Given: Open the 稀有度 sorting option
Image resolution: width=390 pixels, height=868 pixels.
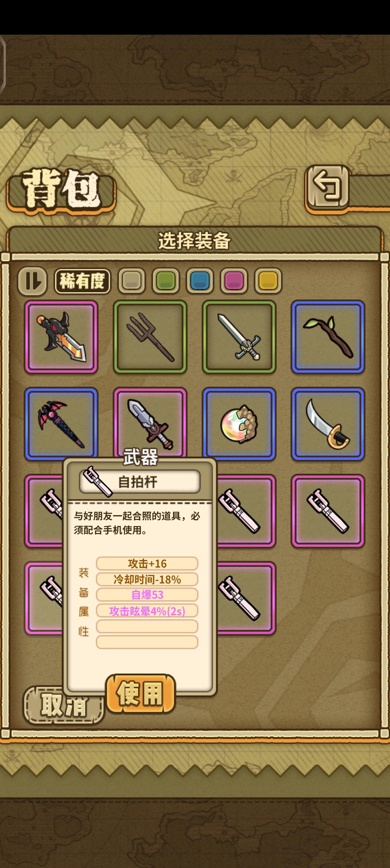Looking at the screenshot, I should click(82, 281).
